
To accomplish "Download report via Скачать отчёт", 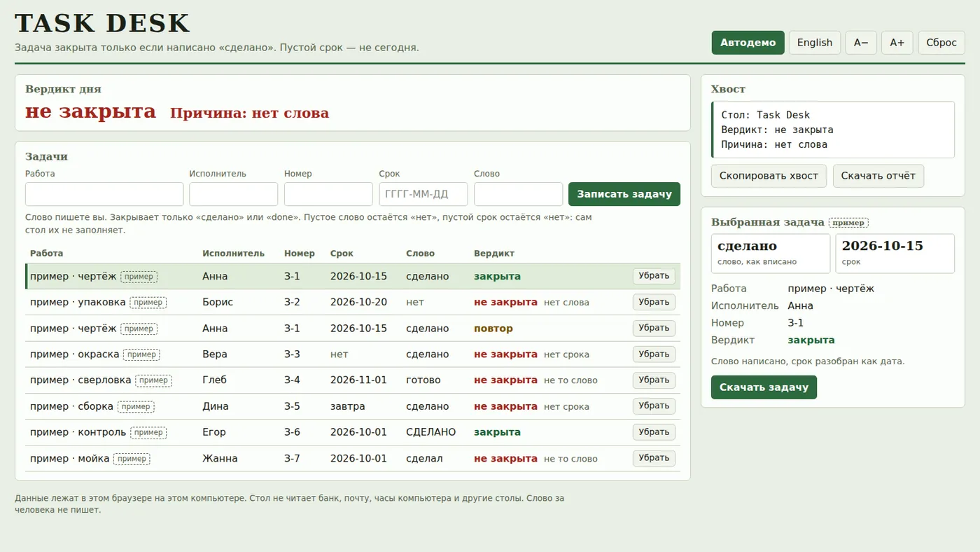I will click(878, 176).
